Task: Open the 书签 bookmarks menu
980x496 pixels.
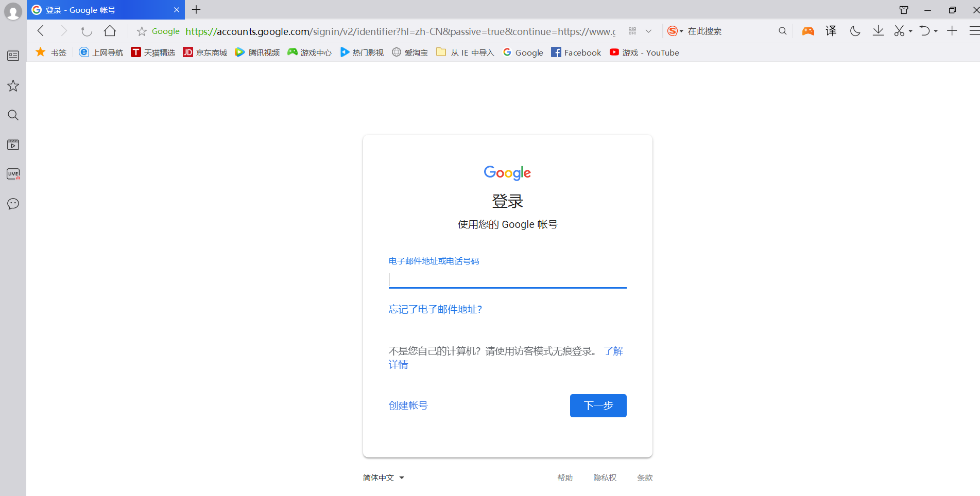Action: [x=51, y=52]
